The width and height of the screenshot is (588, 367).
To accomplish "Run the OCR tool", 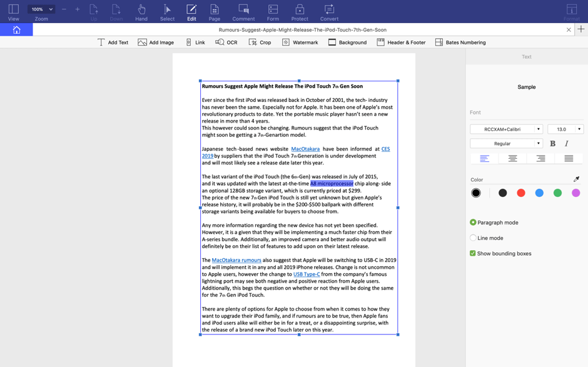I will click(226, 43).
